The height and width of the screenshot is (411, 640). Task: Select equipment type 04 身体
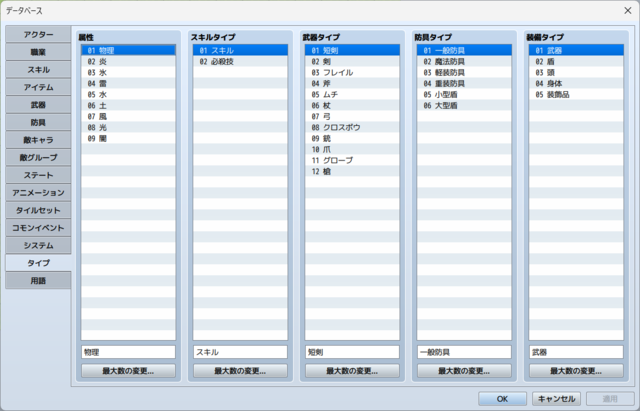(576, 83)
